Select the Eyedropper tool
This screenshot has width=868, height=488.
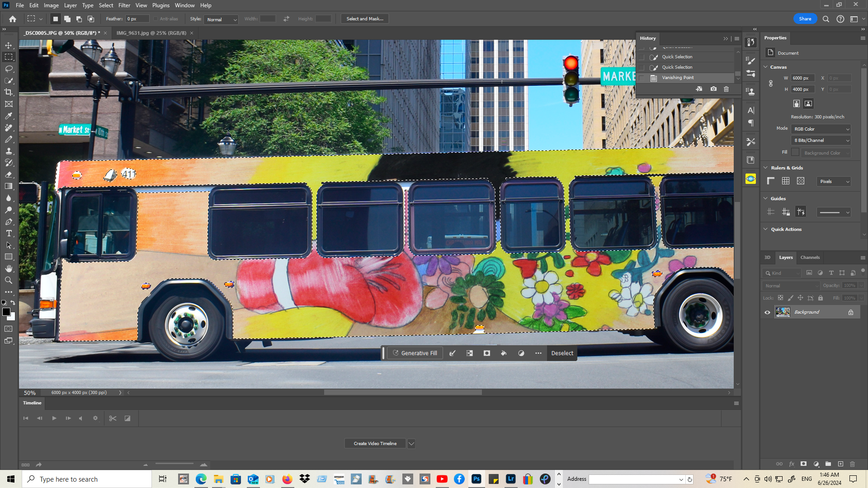pos(9,116)
